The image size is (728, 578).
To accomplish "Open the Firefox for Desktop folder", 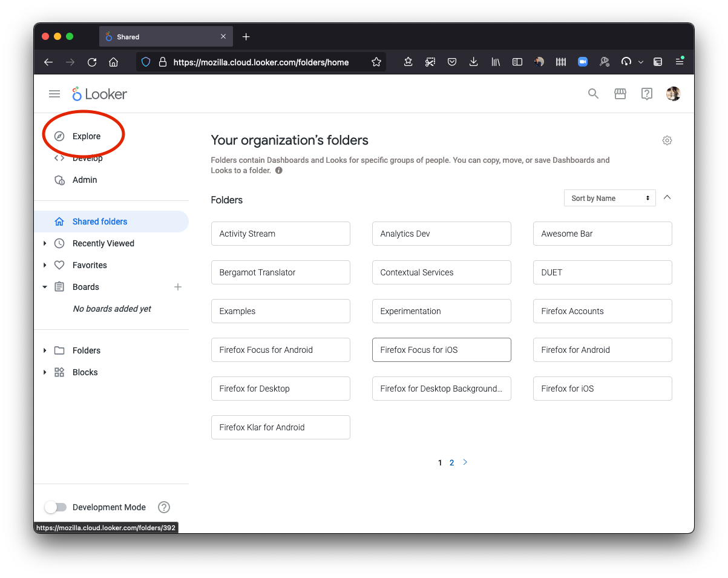I will [280, 389].
